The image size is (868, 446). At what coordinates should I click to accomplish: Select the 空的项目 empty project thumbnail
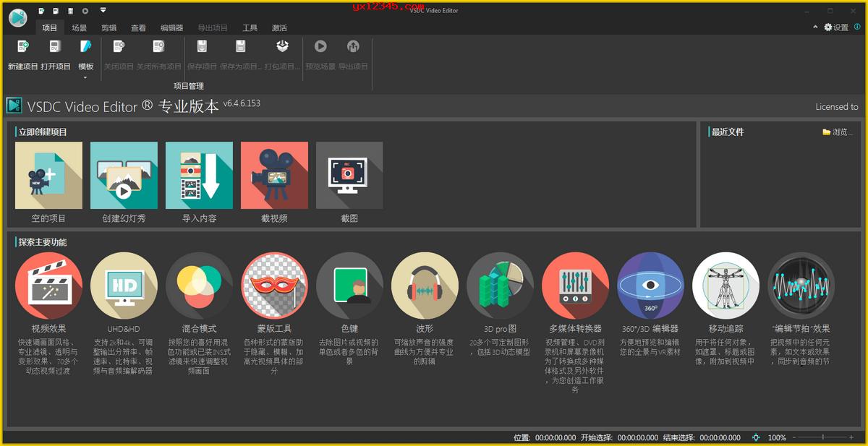[48, 174]
